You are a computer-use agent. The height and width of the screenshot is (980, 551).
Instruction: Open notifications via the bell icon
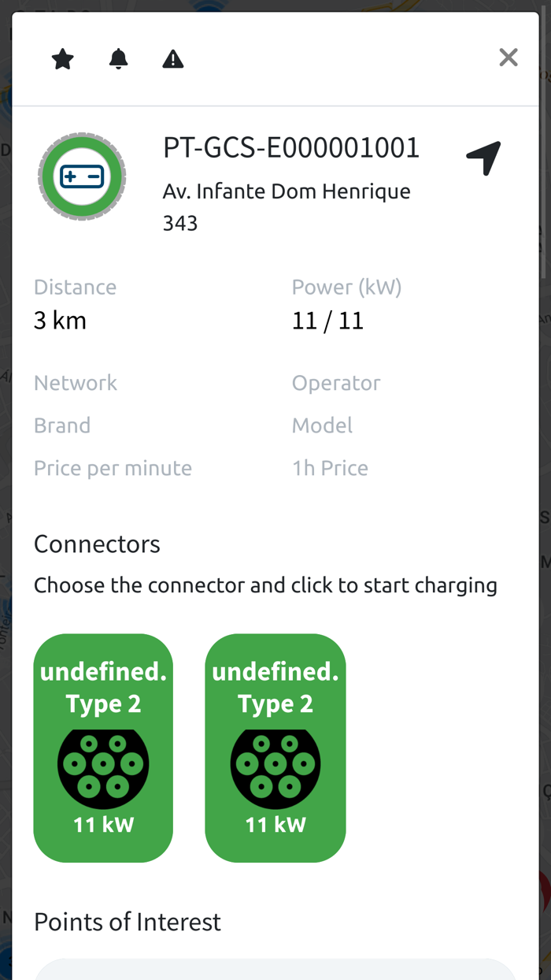pyautogui.click(x=118, y=58)
